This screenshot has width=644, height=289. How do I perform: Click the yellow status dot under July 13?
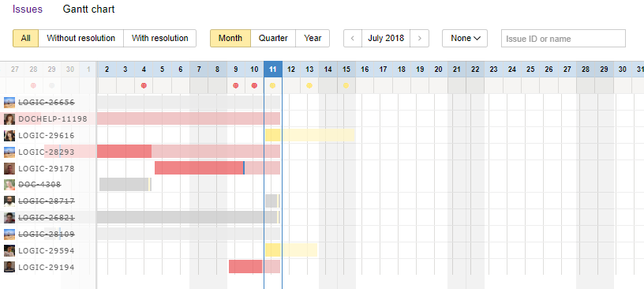(x=309, y=85)
